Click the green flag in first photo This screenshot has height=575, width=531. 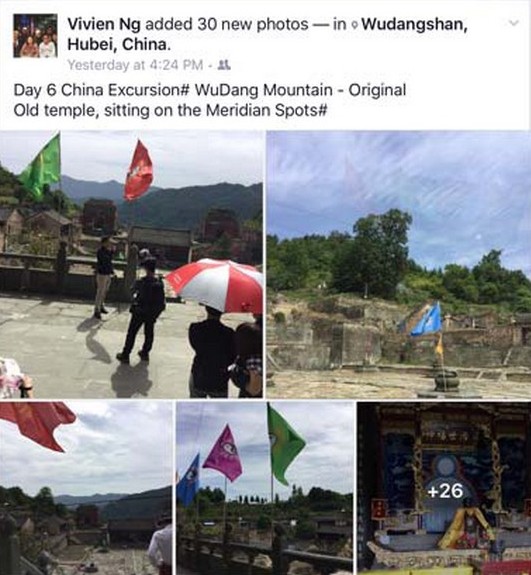[x=41, y=166]
